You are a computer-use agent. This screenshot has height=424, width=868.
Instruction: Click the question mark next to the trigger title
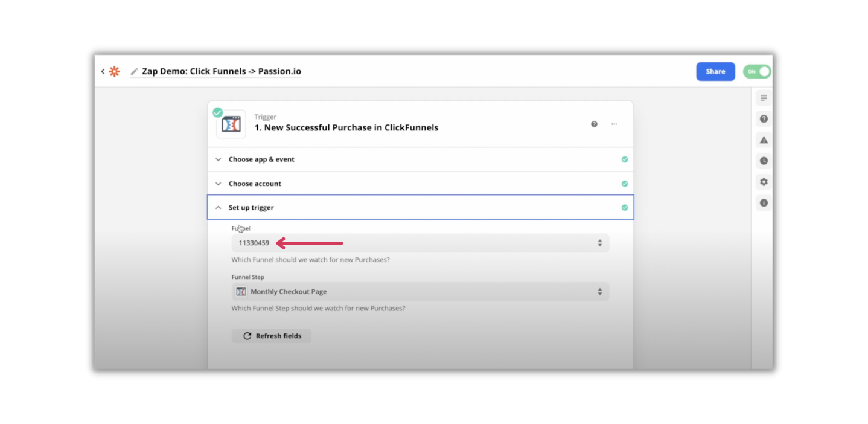click(594, 124)
